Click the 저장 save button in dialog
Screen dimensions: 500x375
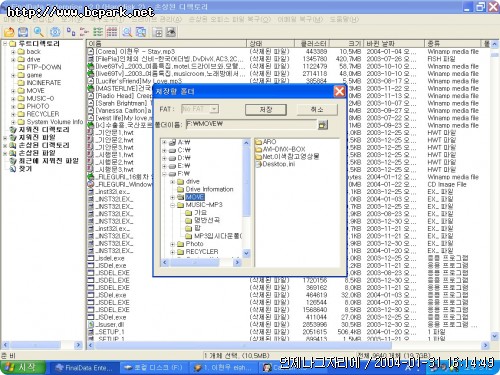pyautogui.click(x=266, y=110)
